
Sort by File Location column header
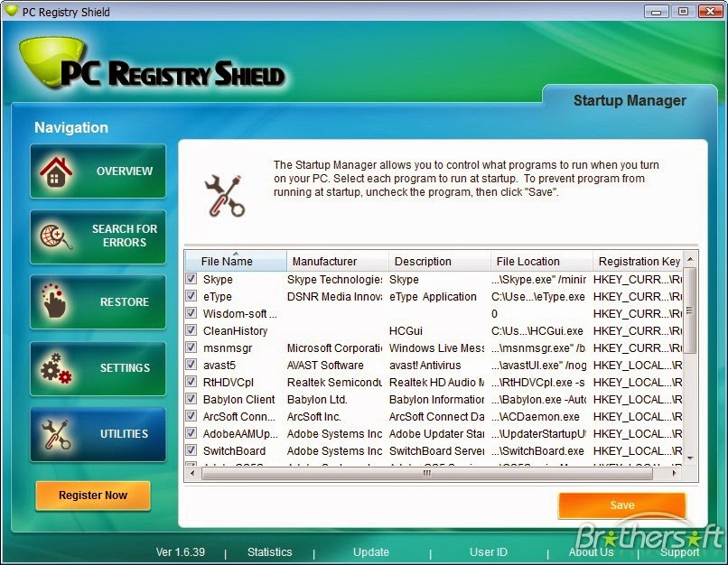pos(542,261)
